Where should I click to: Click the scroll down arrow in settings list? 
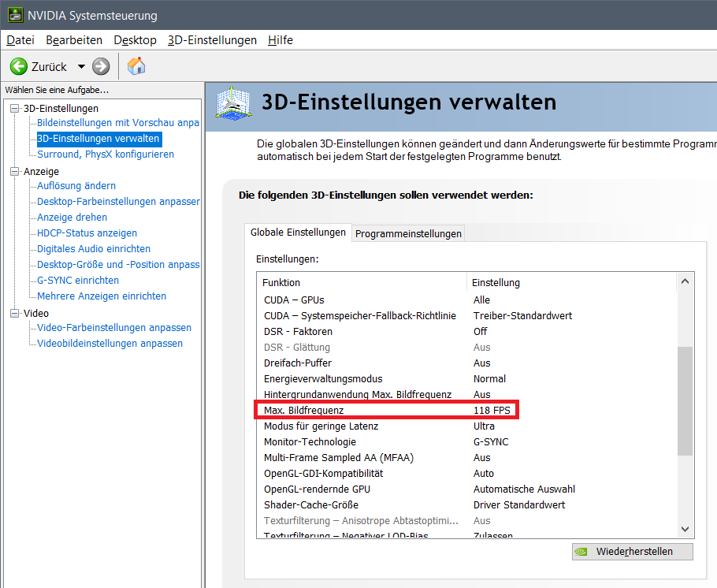pos(685,529)
